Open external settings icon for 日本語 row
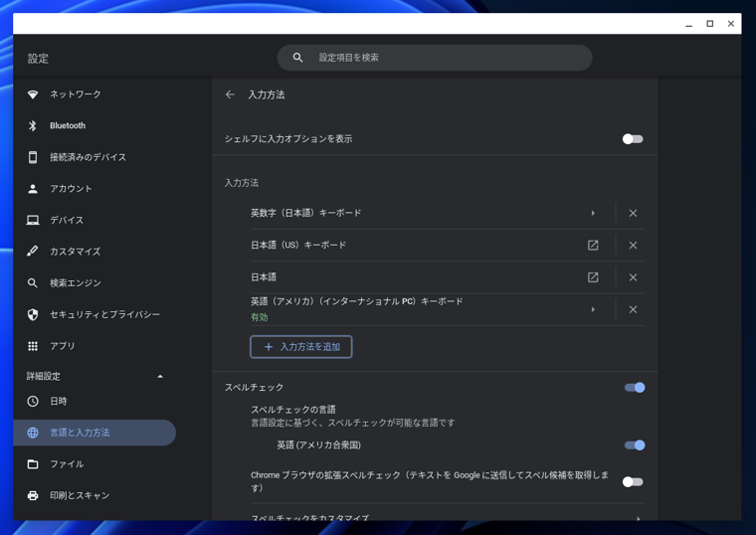 tap(593, 277)
